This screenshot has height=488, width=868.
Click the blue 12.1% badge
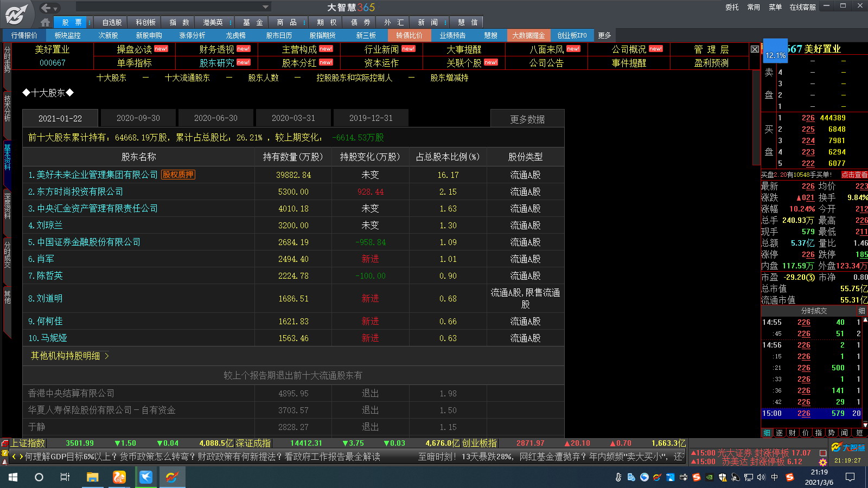point(775,52)
